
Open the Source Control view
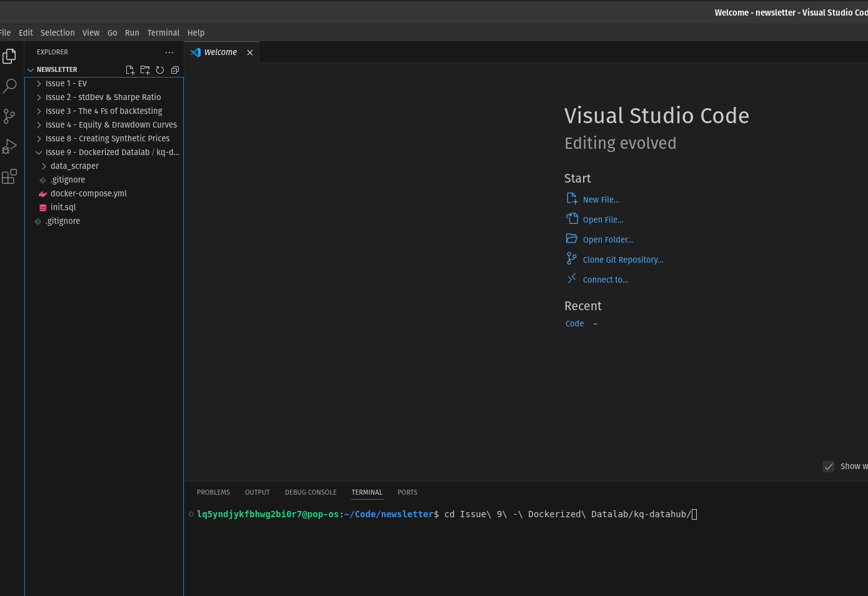coord(9,116)
